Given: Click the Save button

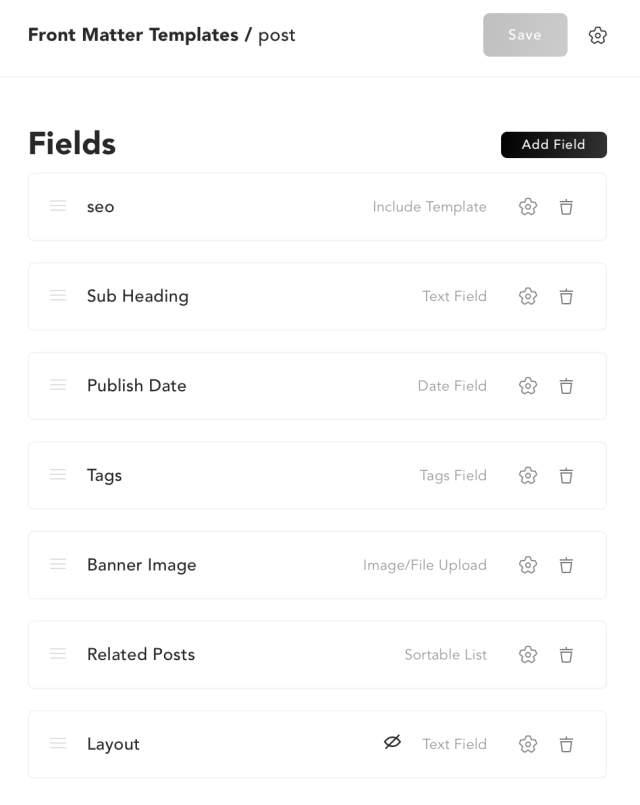Looking at the screenshot, I should point(525,35).
